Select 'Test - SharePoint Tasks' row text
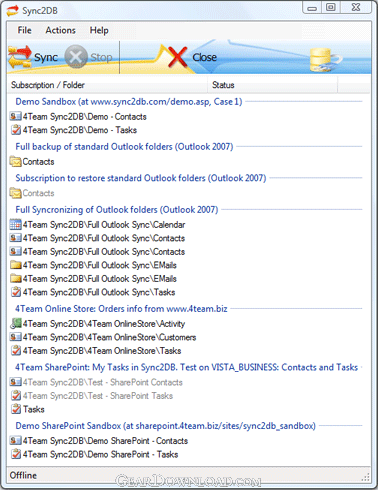 click(x=98, y=396)
